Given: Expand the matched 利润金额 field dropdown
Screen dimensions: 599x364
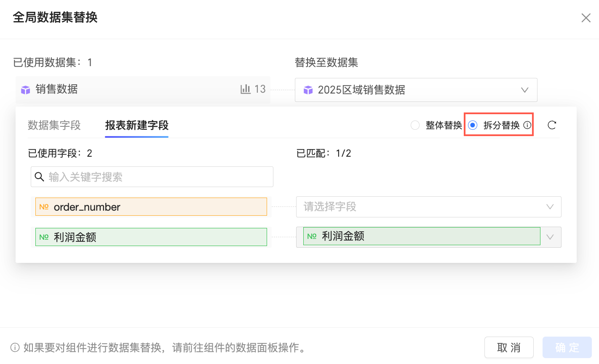Looking at the screenshot, I should (550, 237).
